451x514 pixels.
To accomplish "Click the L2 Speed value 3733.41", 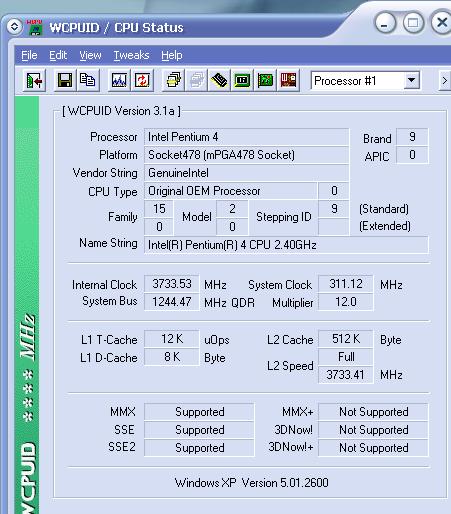I will [346, 375].
